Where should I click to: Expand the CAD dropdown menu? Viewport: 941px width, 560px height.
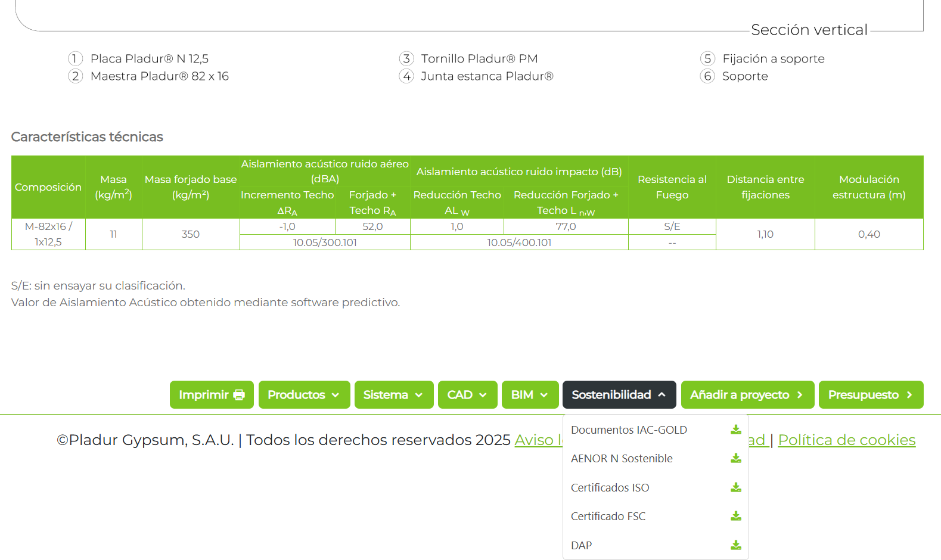467,395
